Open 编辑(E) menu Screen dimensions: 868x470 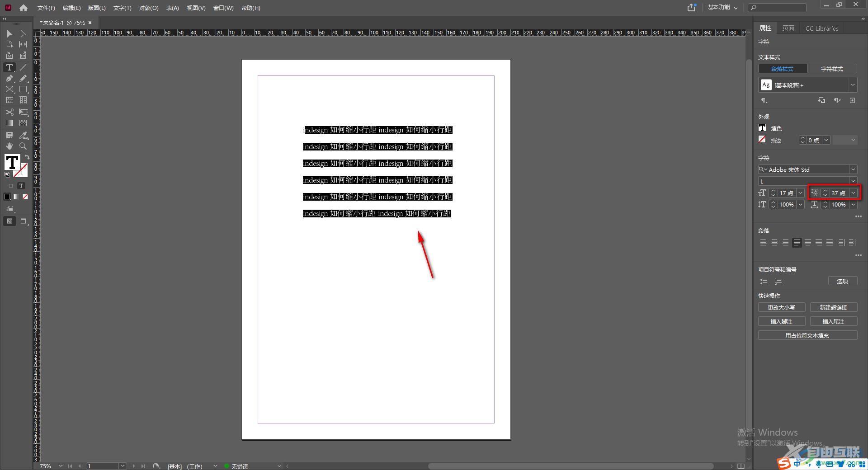(x=71, y=8)
